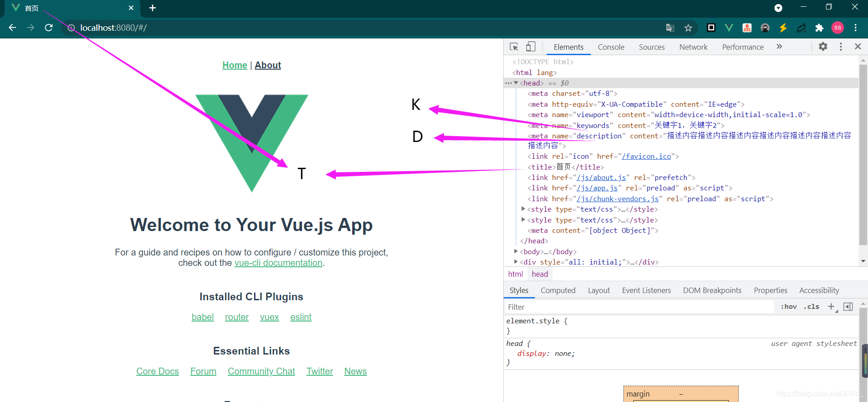The height and width of the screenshot is (402, 868).
Task: Open the babel plugin link
Action: click(x=203, y=317)
